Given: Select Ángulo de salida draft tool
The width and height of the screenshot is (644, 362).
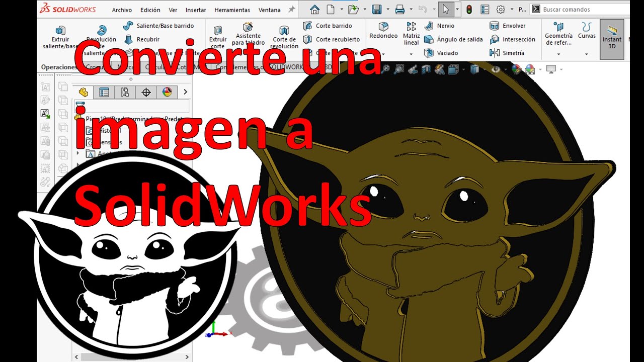Looking at the screenshot, I should click(453, 39).
